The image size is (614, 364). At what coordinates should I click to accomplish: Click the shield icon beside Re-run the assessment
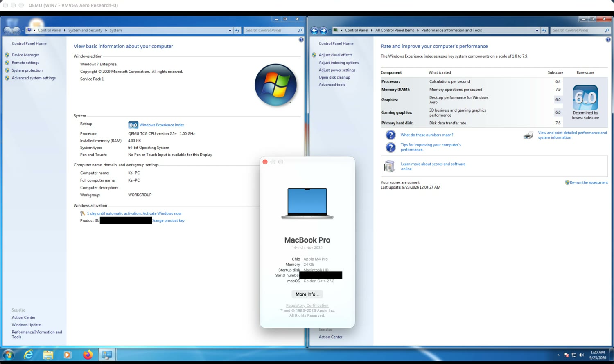coord(567,183)
